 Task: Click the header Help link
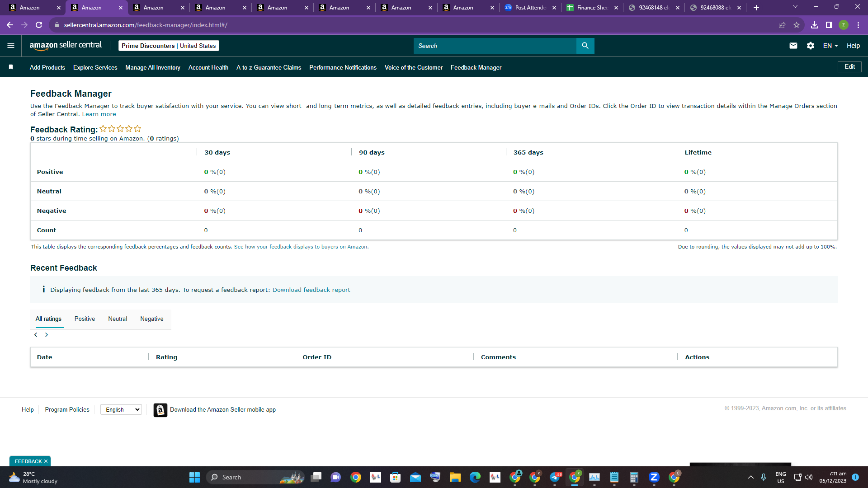pos(853,46)
